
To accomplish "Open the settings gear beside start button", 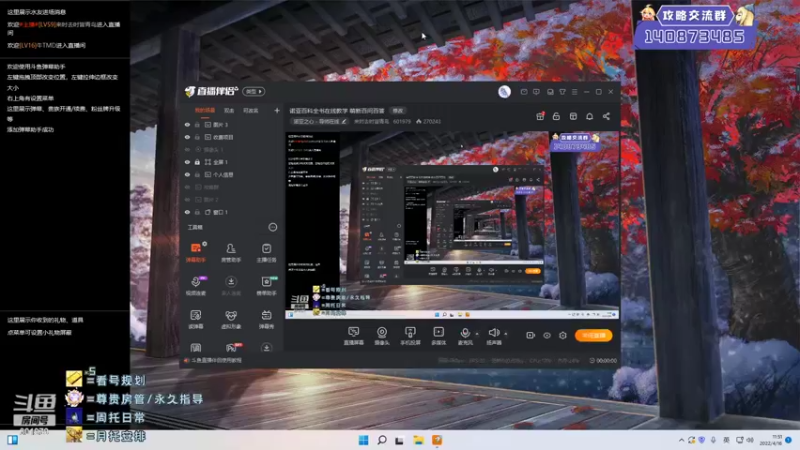I will (x=563, y=335).
